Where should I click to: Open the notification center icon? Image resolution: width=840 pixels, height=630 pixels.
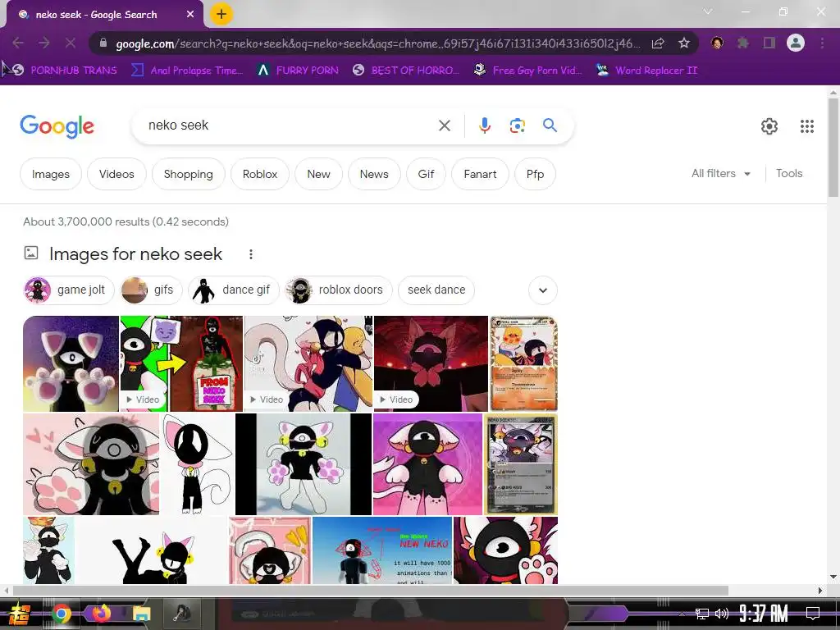click(x=813, y=614)
